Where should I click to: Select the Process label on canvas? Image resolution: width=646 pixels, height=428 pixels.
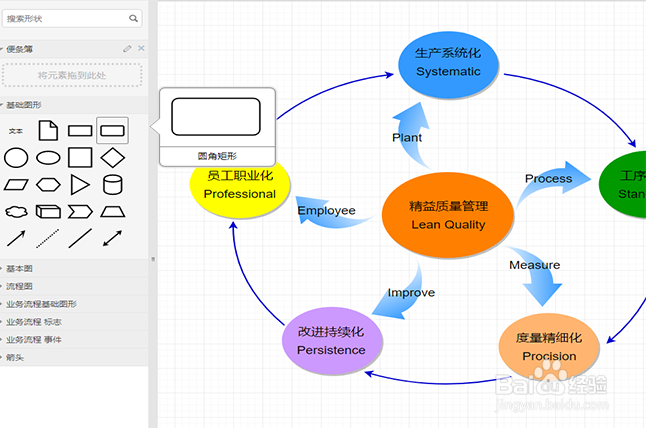548,178
